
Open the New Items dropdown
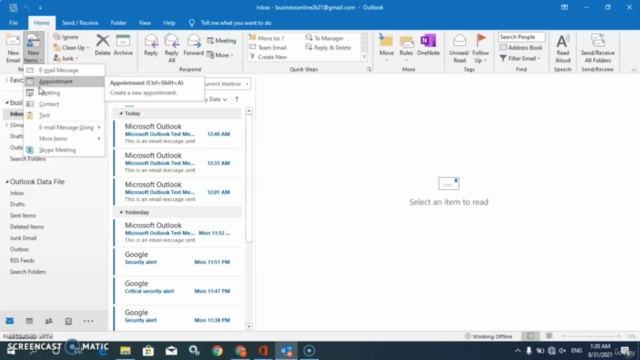(x=33, y=48)
